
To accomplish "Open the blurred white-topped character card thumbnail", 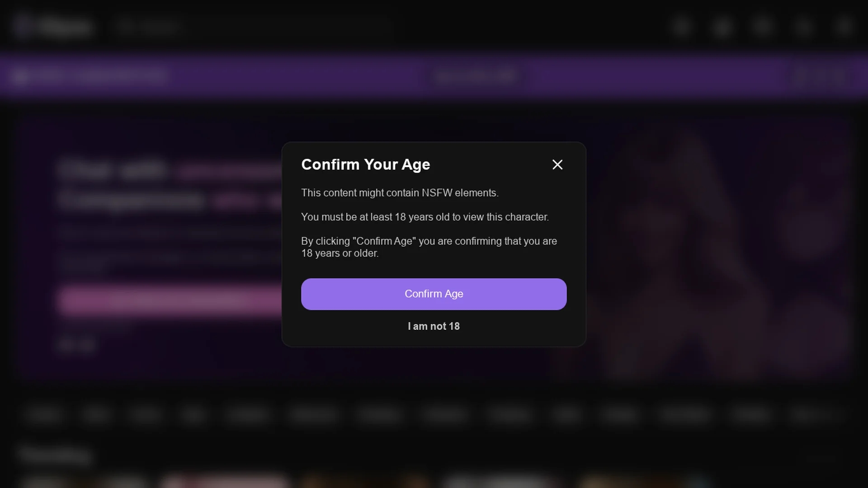I will point(500,481).
